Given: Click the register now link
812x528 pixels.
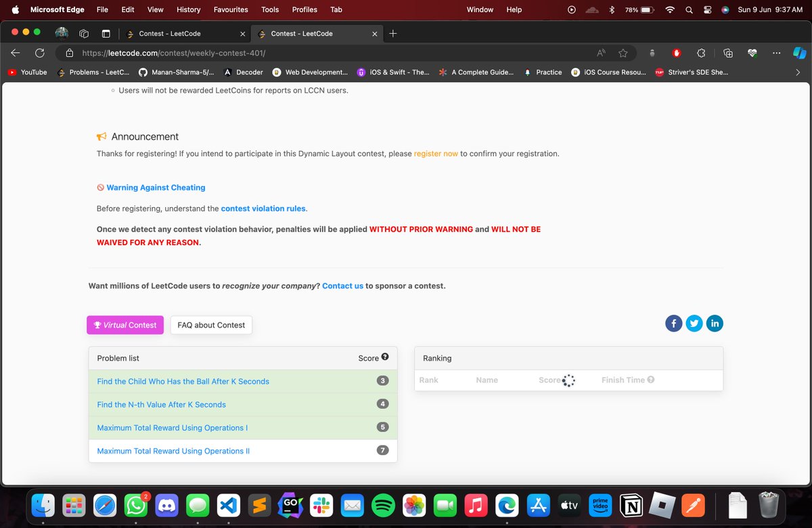Looking at the screenshot, I should [x=436, y=154].
